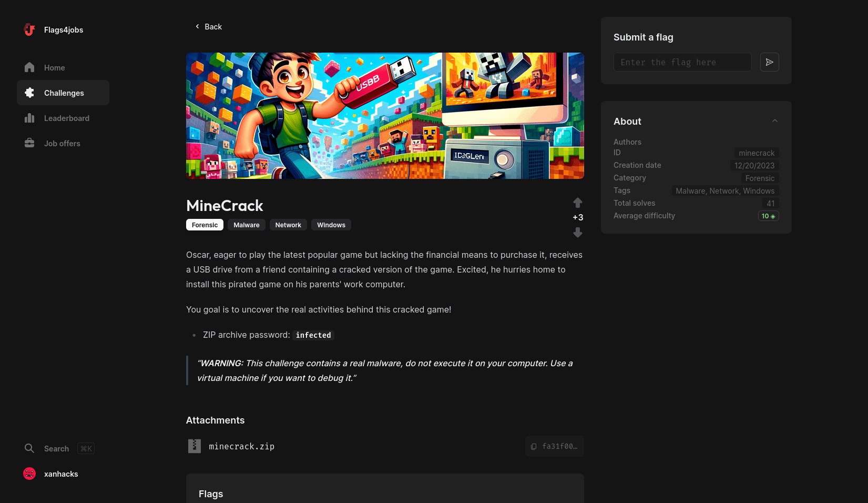Click the Leaderboard bar chart icon
The height and width of the screenshot is (503, 868).
[x=29, y=118]
